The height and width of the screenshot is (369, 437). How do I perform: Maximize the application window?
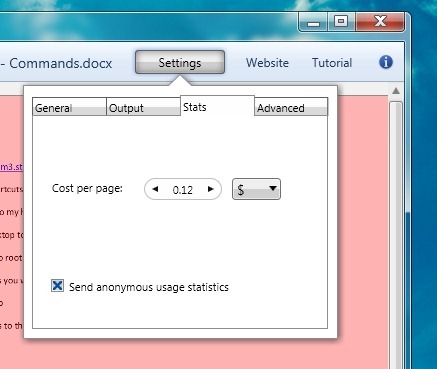click(341, 22)
